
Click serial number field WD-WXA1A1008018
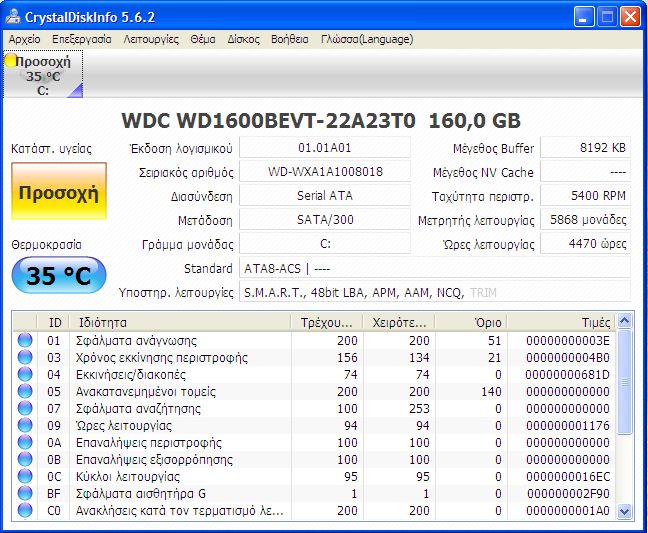325,172
